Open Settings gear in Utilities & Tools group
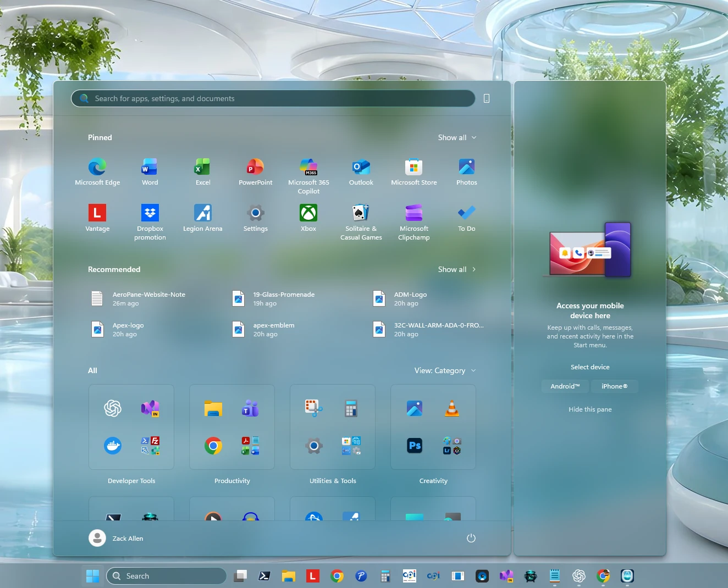This screenshot has width=728, height=588. (x=314, y=446)
